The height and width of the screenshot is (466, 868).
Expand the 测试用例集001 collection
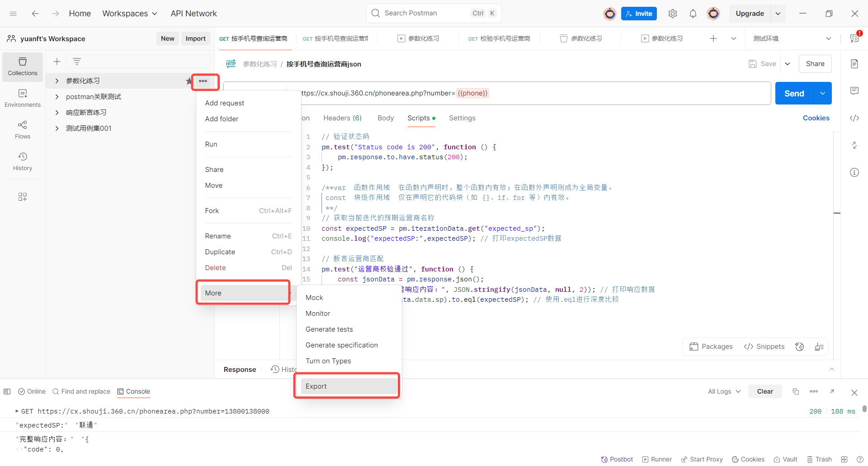coord(57,128)
